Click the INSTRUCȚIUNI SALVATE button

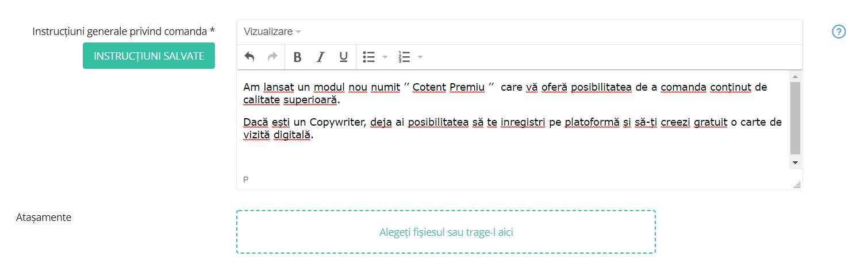(149, 56)
